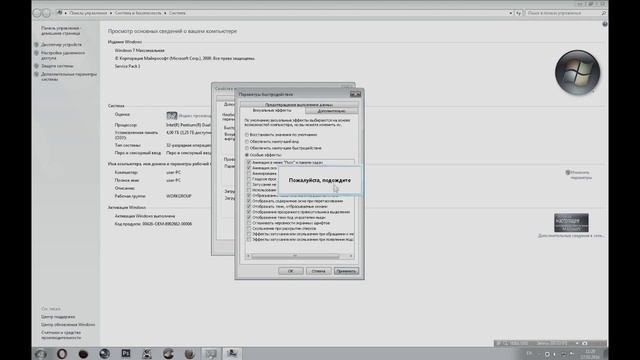Viewport: 640px width, 360px height.
Task: Expand the first breadcrumb arrow before Панель управления
Action: (66, 13)
